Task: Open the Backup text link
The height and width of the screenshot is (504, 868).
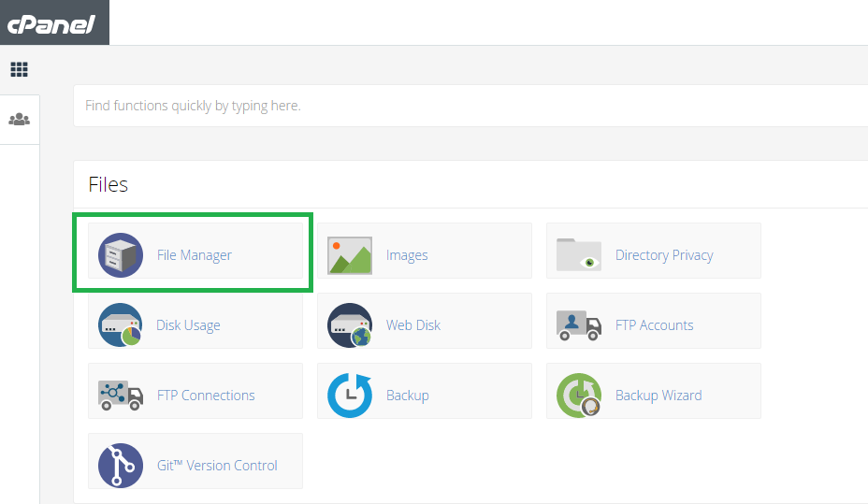Action: point(408,396)
